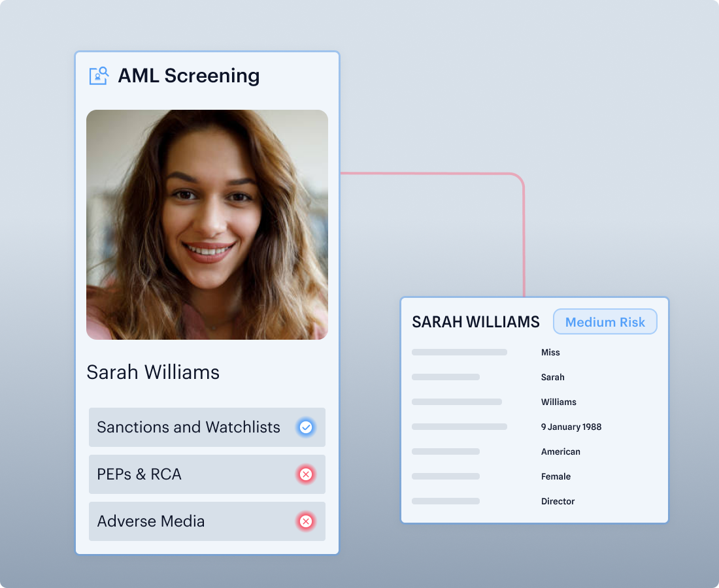The width and height of the screenshot is (719, 588).
Task: Click the American nationality value
Action: click(561, 451)
